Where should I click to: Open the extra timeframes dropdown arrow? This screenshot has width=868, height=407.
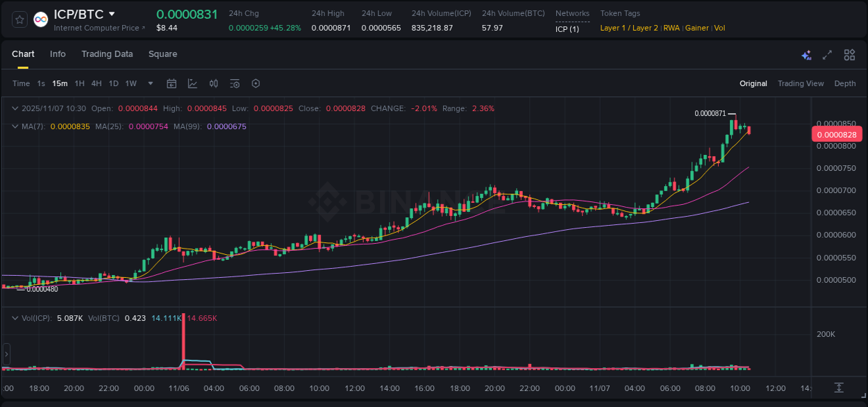pyautogui.click(x=150, y=83)
